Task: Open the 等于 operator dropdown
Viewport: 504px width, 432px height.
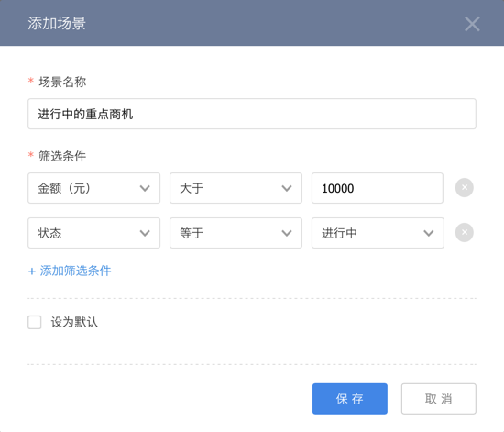Action: point(236,233)
